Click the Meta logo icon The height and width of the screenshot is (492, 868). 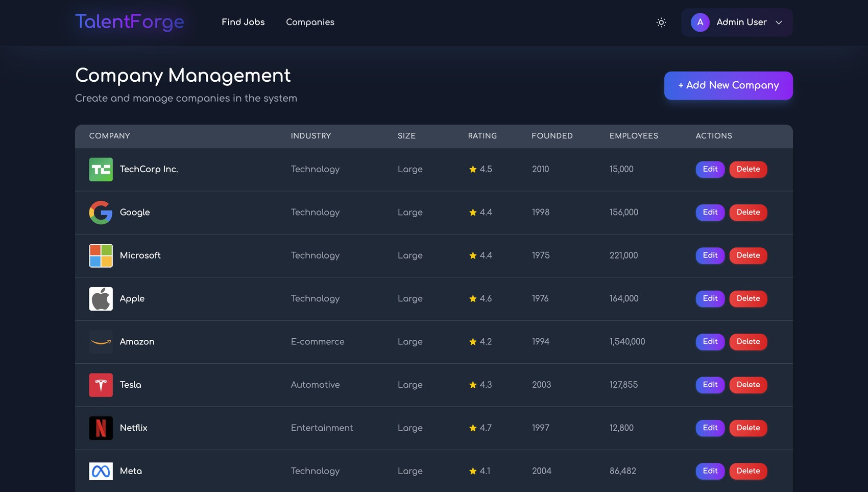[x=101, y=471]
